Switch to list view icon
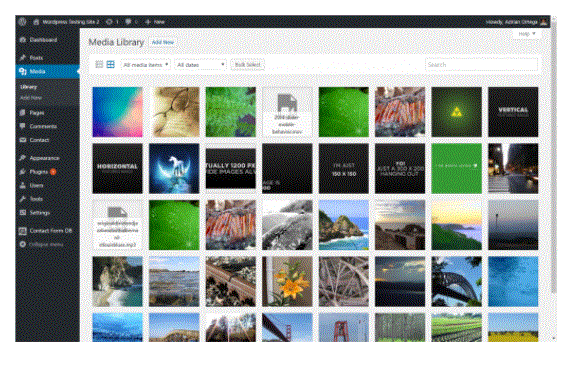Screen dimensions: 566x376 [x=99, y=65]
